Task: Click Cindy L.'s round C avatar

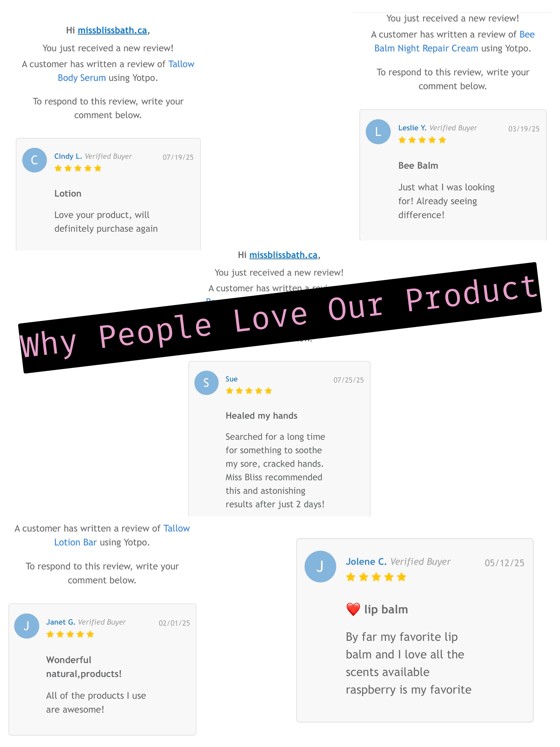Action: (x=34, y=160)
